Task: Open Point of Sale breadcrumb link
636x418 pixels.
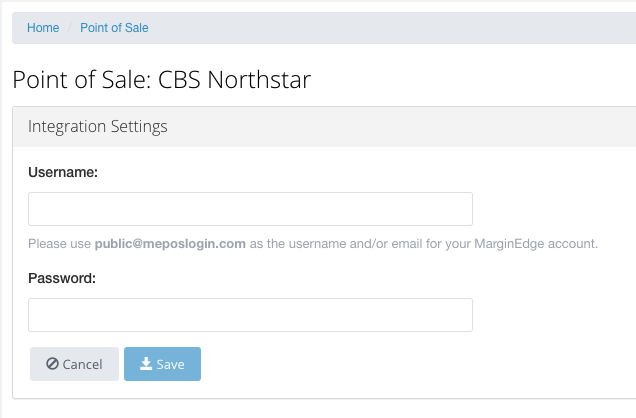Action: click(x=114, y=28)
